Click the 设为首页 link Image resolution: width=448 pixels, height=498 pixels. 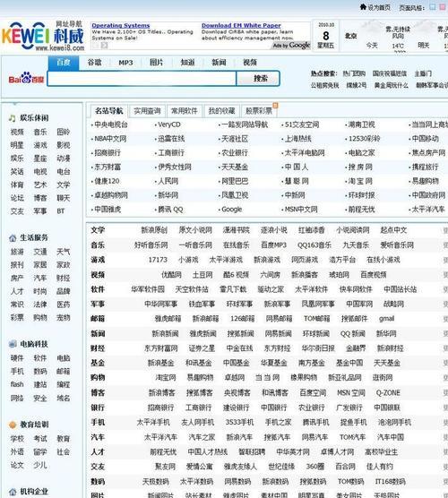379,7
